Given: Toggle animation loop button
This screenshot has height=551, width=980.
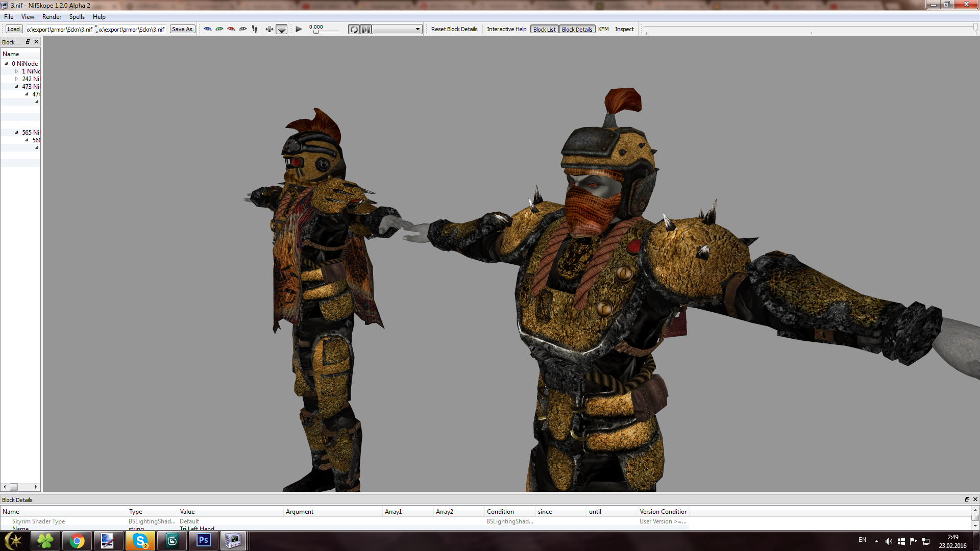Looking at the screenshot, I should (354, 29).
